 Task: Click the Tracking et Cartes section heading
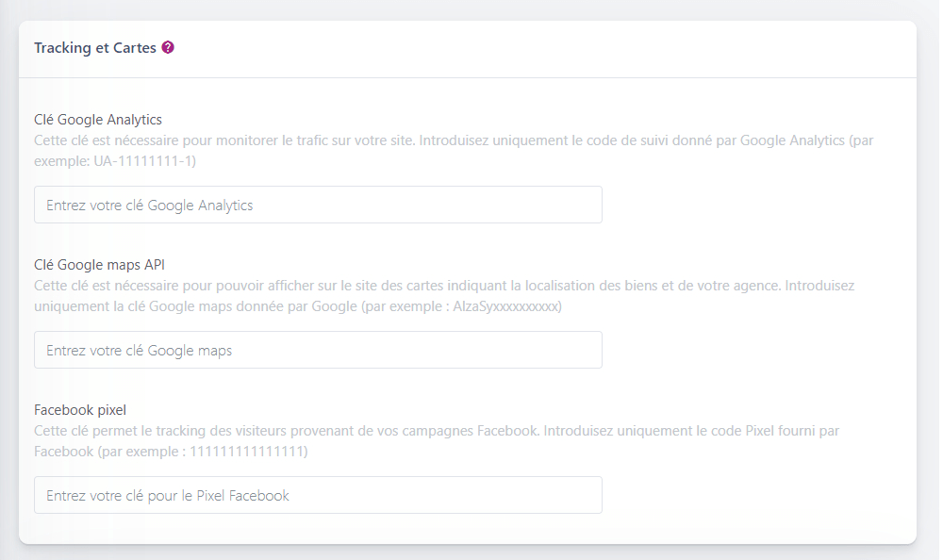pyautogui.click(x=95, y=47)
